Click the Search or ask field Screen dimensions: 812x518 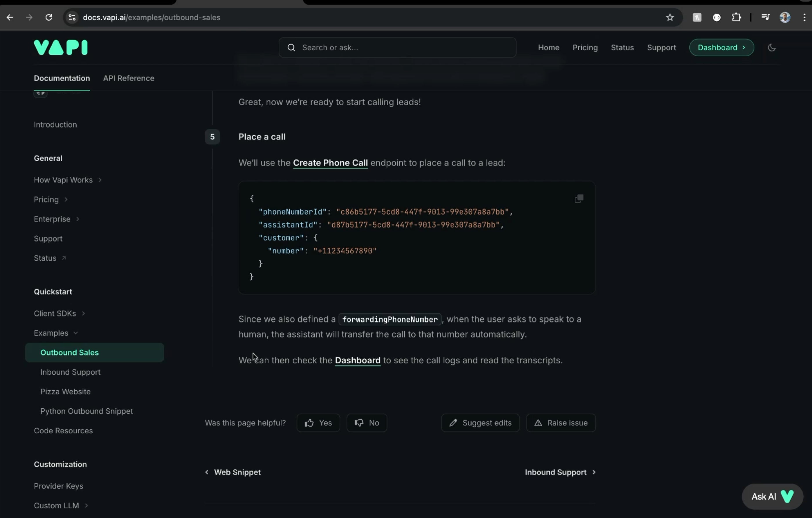click(x=397, y=48)
